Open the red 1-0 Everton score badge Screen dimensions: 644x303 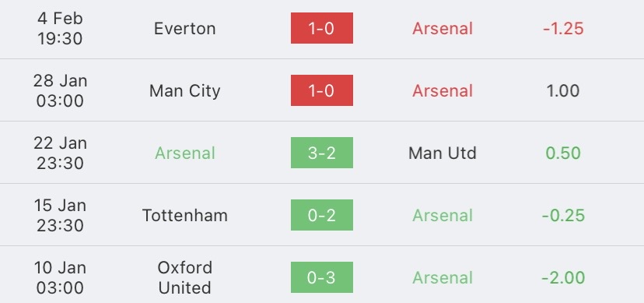click(321, 28)
